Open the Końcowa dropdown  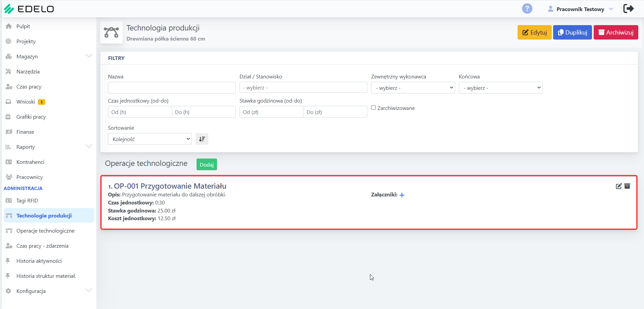(500, 88)
